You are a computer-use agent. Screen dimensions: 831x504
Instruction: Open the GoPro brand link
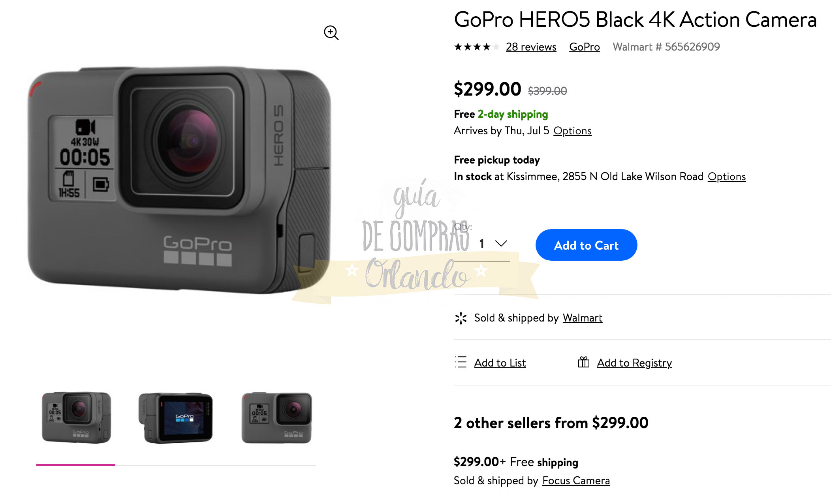point(584,47)
